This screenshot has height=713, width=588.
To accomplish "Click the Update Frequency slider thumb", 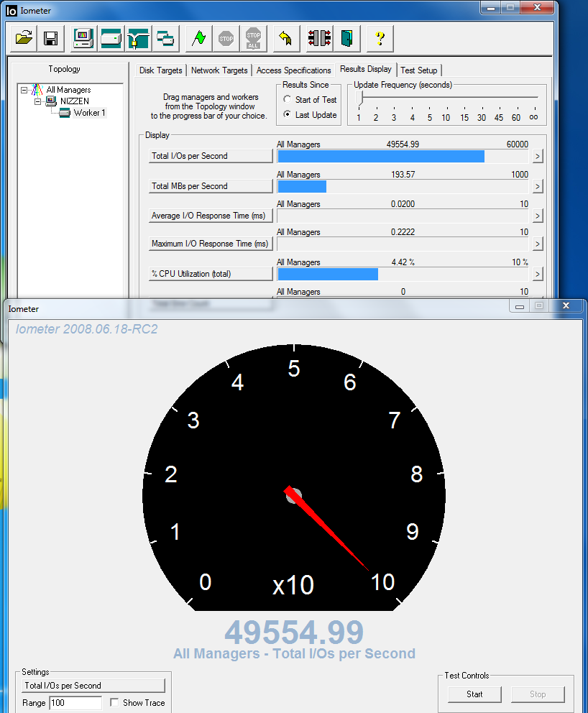I will tap(359, 98).
